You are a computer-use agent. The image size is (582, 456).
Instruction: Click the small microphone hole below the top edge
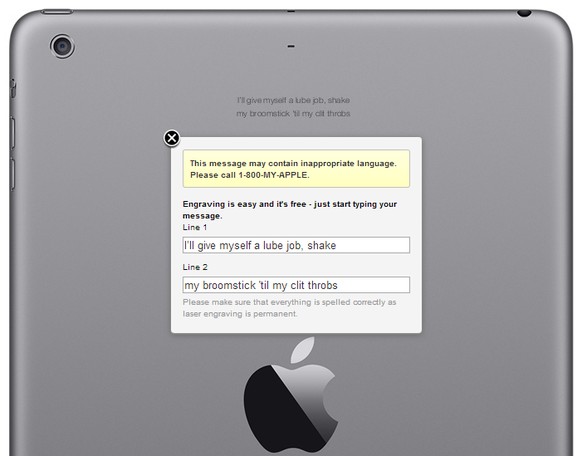[291, 46]
